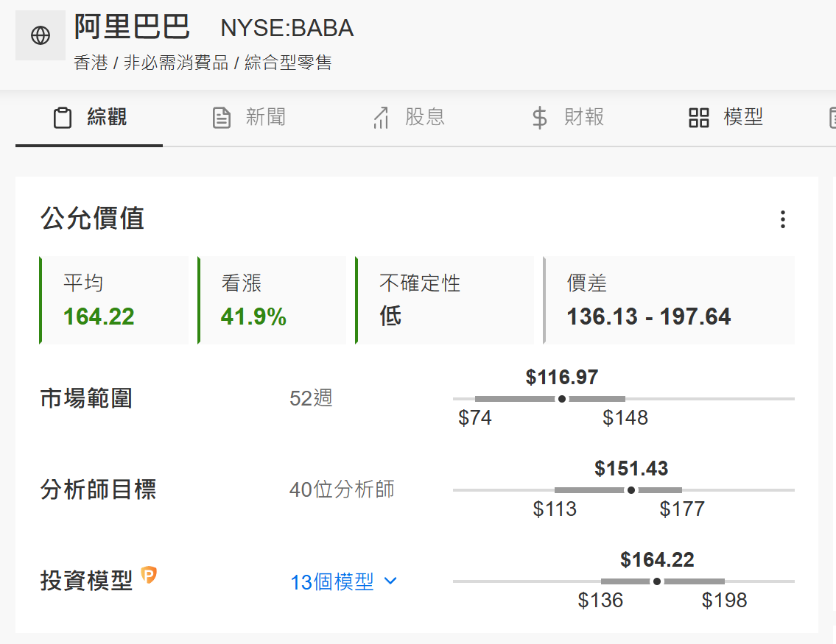Click the $136 model low value
The height and width of the screenshot is (644, 836).
point(601,601)
